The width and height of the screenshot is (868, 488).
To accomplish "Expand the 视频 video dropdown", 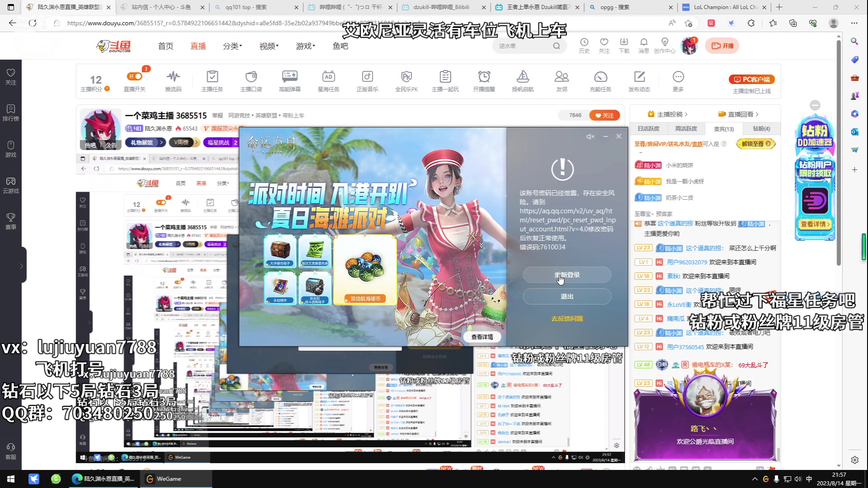I will 269,46.
